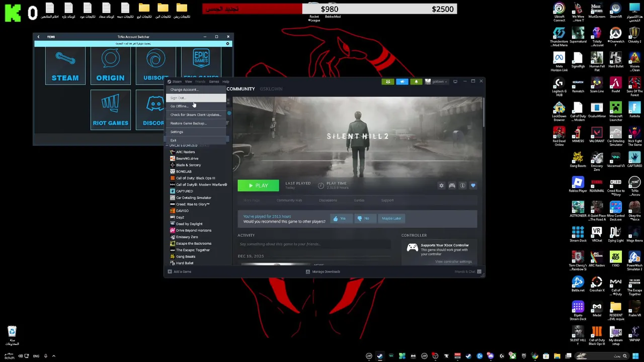Select Riot Games platform in TcNo Account Switcher
Image resolution: width=644 pixels, height=362 pixels.
[x=110, y=110]
